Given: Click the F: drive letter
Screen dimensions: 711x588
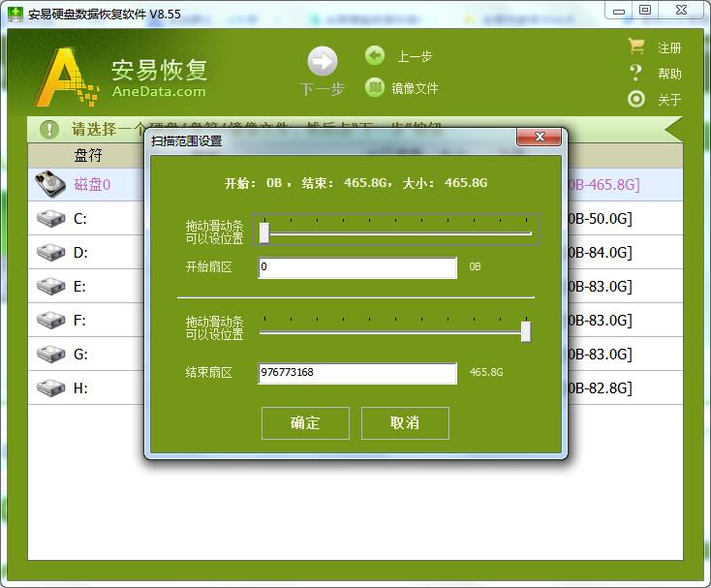Looking at the screenshot, I should [x=79, y=320].
